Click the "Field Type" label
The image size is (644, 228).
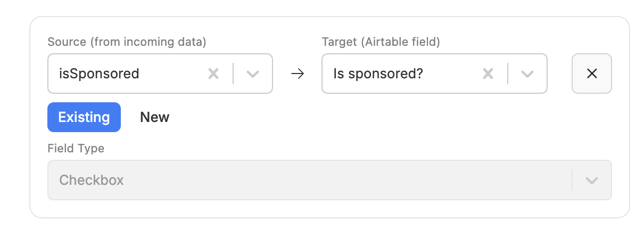point(76,148)
